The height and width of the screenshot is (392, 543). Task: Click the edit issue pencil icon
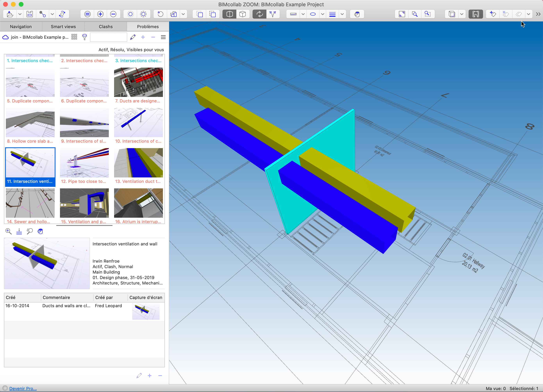click(x=133, y=37)
